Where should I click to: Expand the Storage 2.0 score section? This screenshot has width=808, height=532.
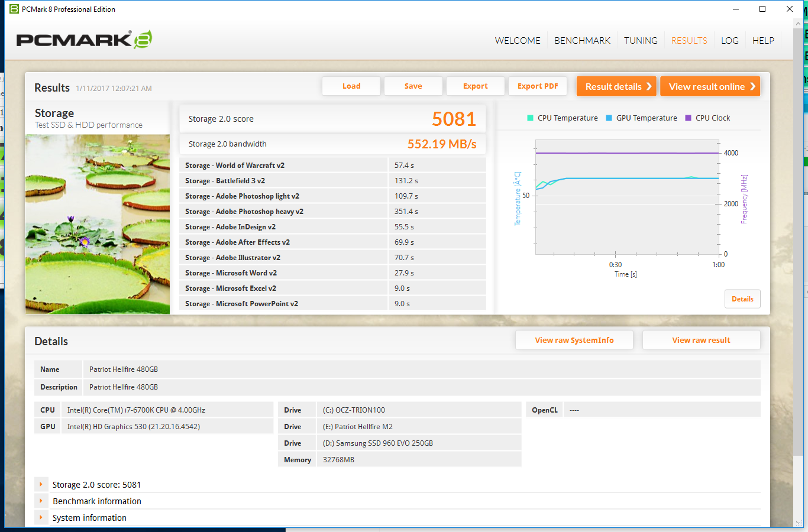[x=41, y=485]
